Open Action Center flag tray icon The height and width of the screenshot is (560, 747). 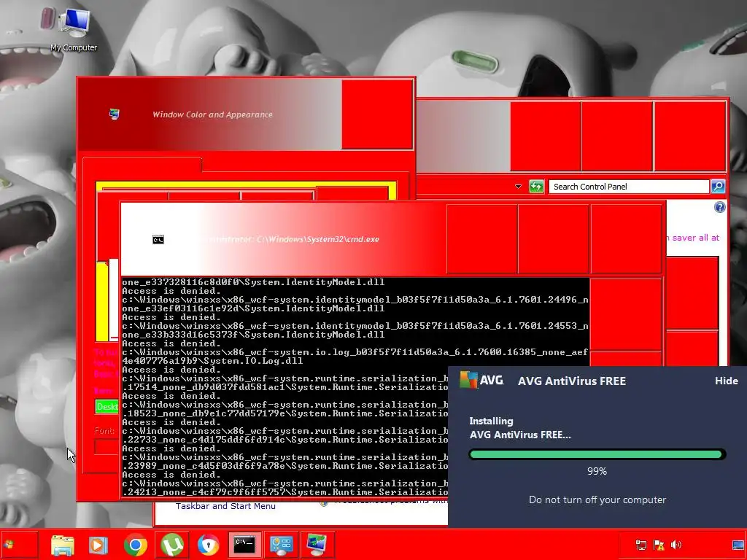(659, 545)
